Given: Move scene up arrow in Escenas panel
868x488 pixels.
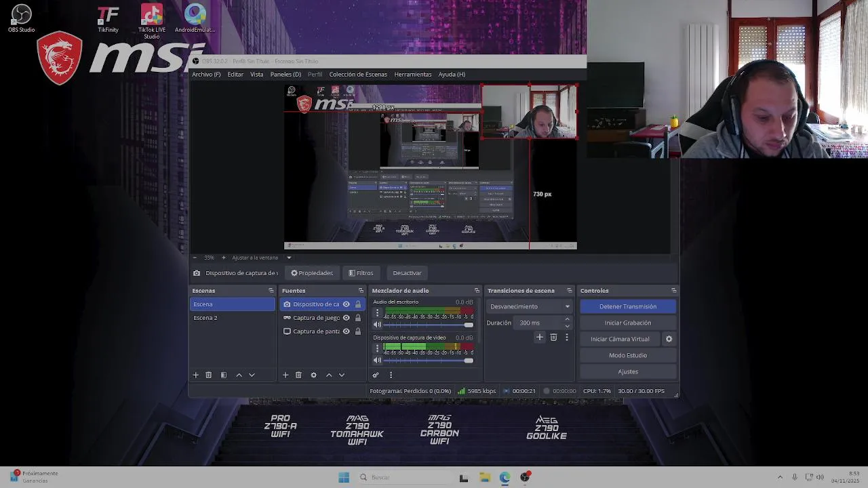Looking at the screenshot, I should (x=239, y=375).
